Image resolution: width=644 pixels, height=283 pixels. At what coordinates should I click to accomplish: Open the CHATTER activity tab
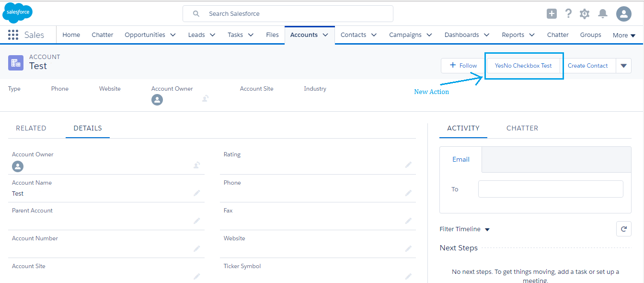[x=522, y=128]
